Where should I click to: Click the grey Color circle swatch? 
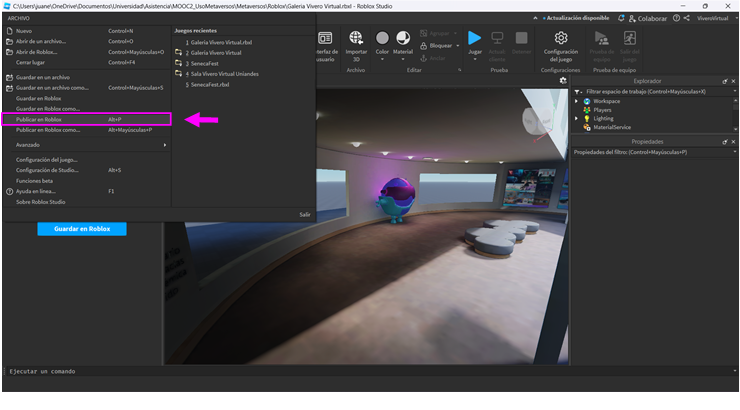(x=382, y=38)
